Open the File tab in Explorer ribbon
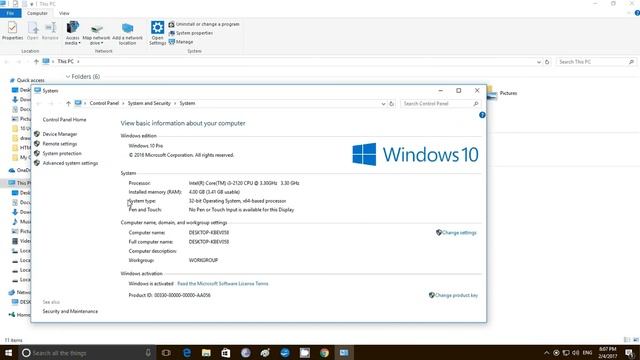This screenshot has height=360, width=640. (x=10, y=13)
